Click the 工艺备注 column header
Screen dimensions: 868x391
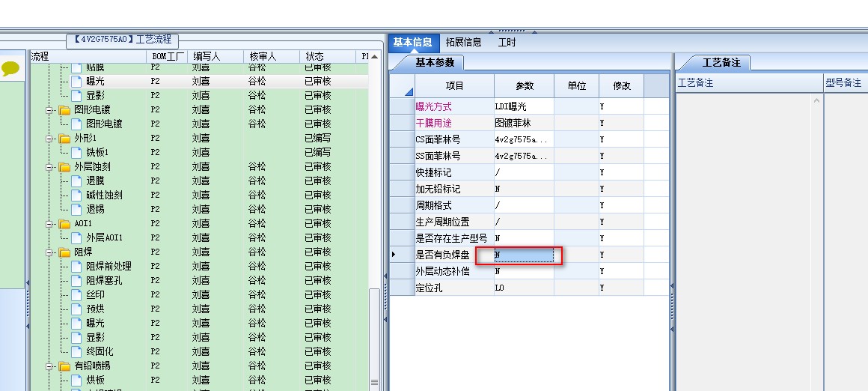click(x=750, y=83)
